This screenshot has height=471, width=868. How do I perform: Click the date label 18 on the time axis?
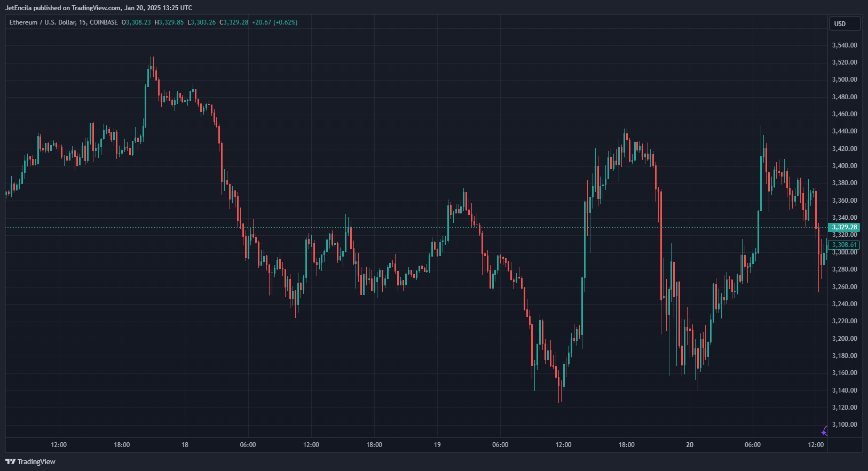tap(185, 445)
